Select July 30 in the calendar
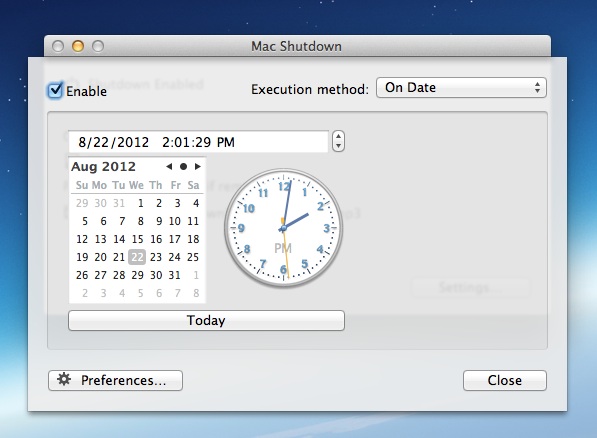The image size is (597, 438). [x=101, y=203]
